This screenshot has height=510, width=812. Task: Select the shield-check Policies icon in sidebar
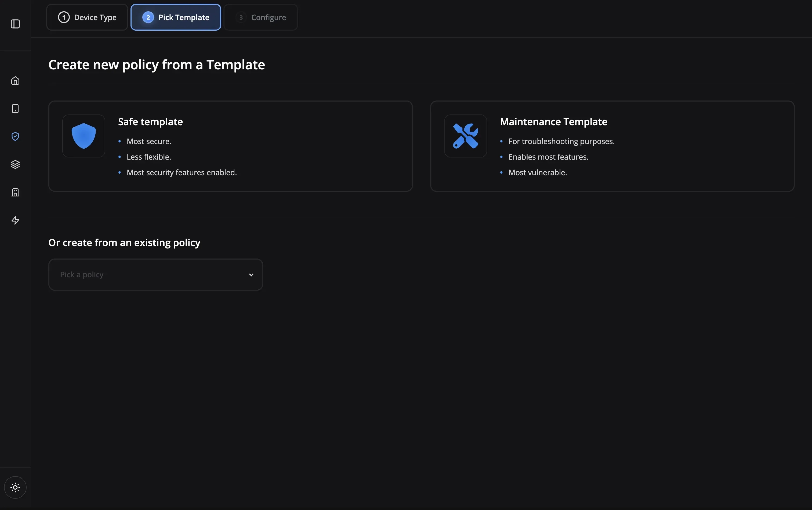pyautogui.click(x=15, y=136)
